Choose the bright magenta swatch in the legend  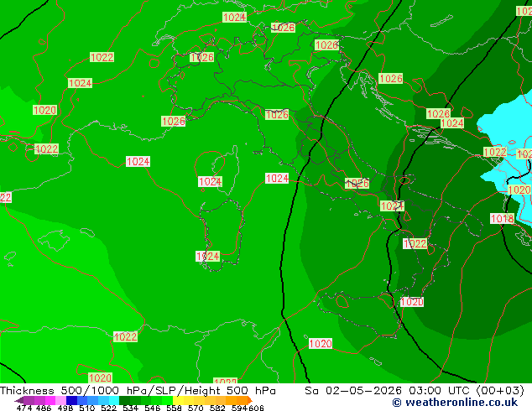(50, 400)
